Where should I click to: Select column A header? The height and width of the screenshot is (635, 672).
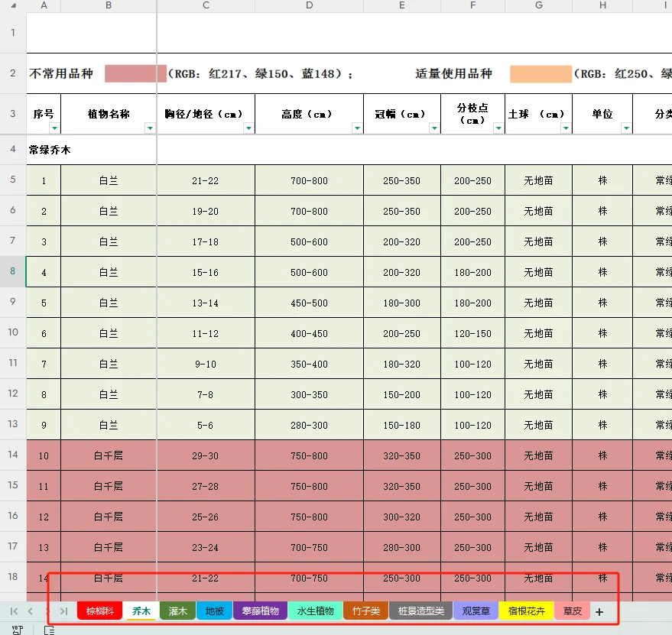pyautogui.click(x=44, y=5)
